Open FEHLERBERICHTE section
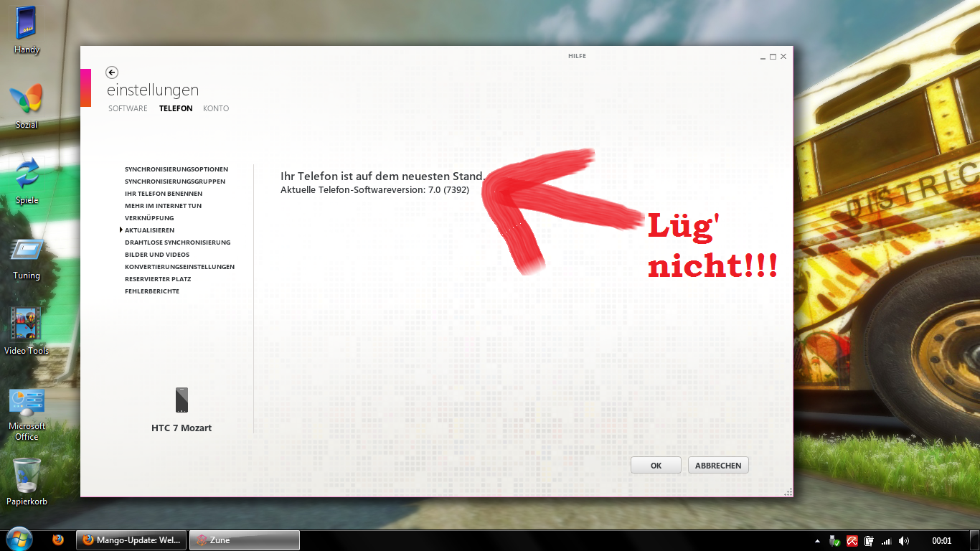 [152, 291]
